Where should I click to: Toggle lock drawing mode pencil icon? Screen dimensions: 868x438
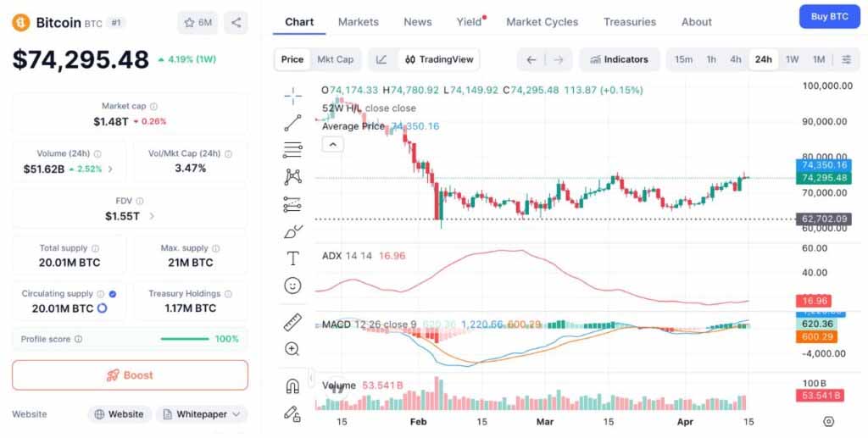coord(293,413)
